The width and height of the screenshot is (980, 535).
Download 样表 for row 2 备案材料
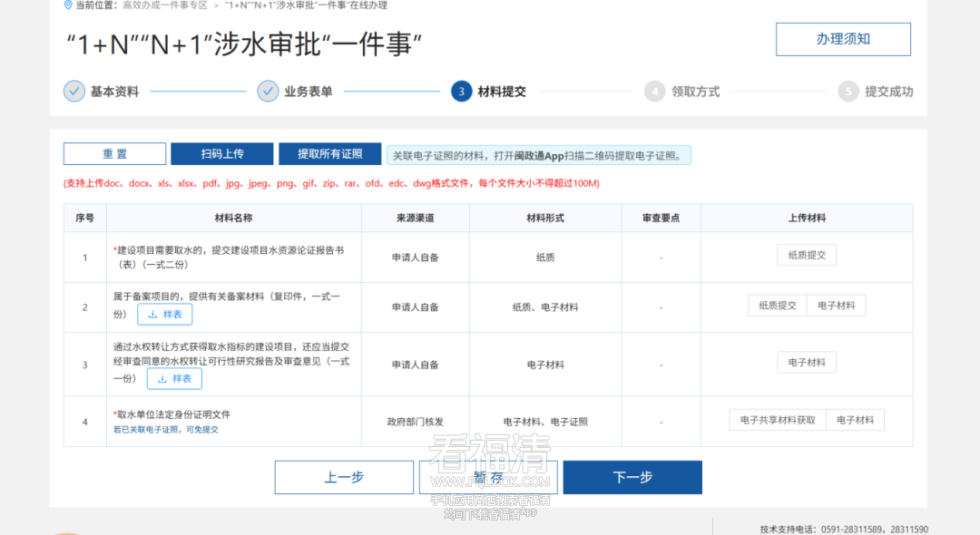coord(165,315)
